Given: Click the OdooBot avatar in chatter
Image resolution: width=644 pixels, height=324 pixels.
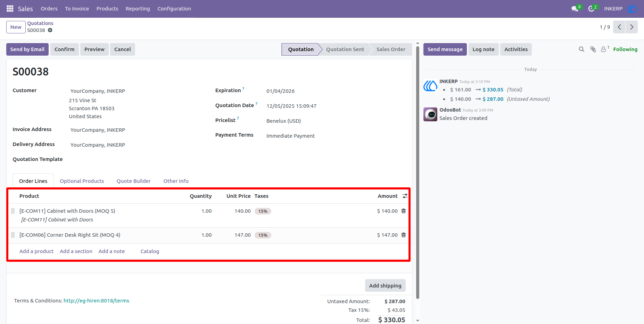Looking at the screenshot, I should [x=430, y=114].
